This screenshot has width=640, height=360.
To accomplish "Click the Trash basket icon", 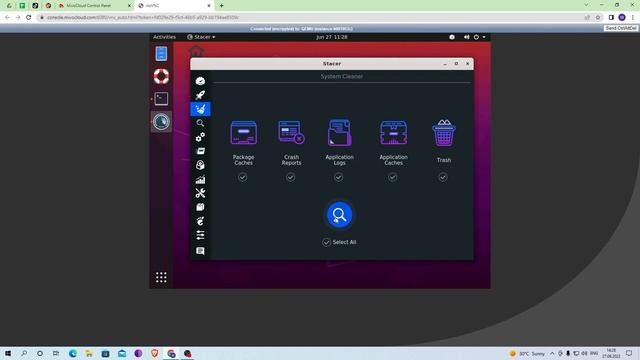I will click(x=444, y=133).
